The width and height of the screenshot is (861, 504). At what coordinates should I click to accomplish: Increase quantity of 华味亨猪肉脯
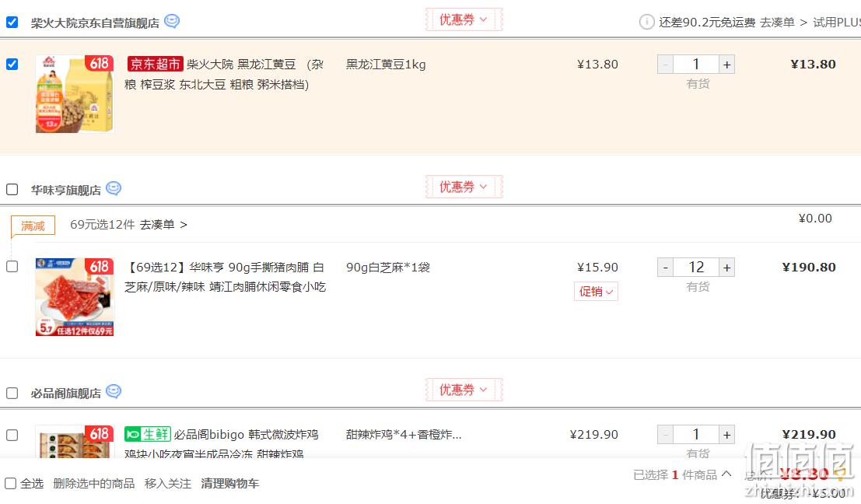[727, 268]
